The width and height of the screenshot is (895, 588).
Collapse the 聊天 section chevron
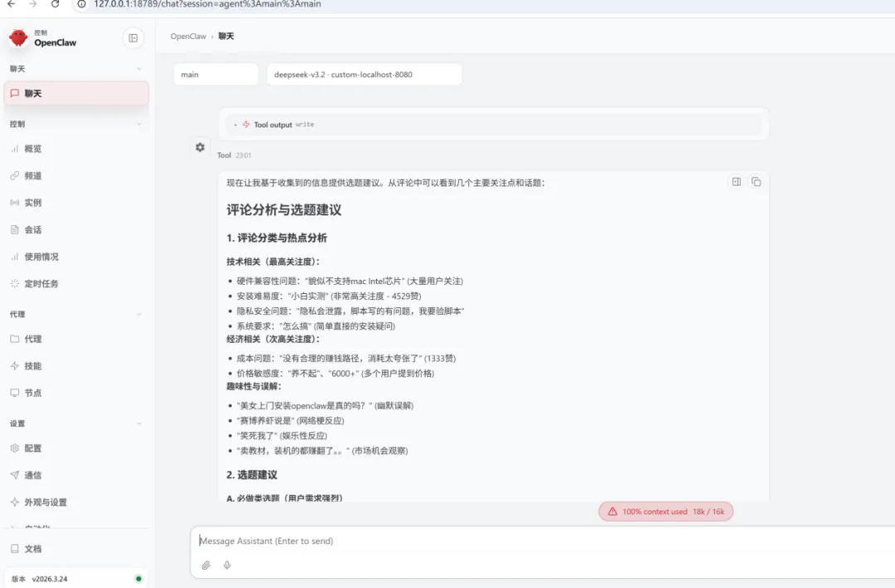[x=139, y=69]
